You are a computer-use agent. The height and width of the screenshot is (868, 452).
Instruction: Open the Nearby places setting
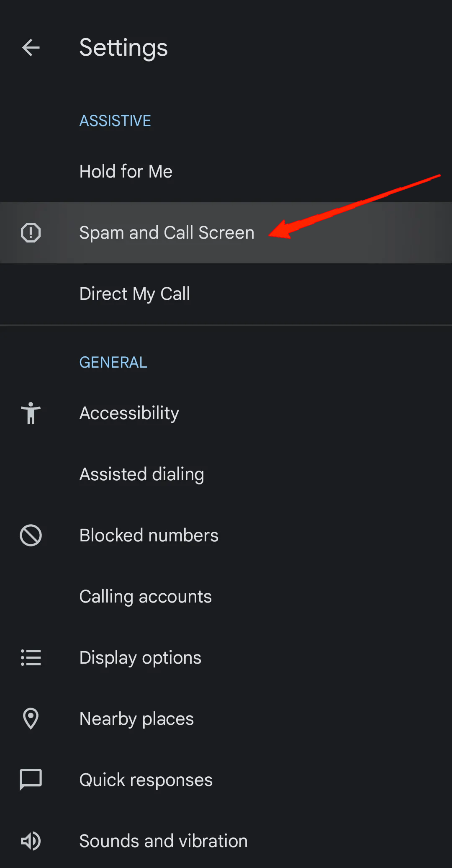[136, 719]
